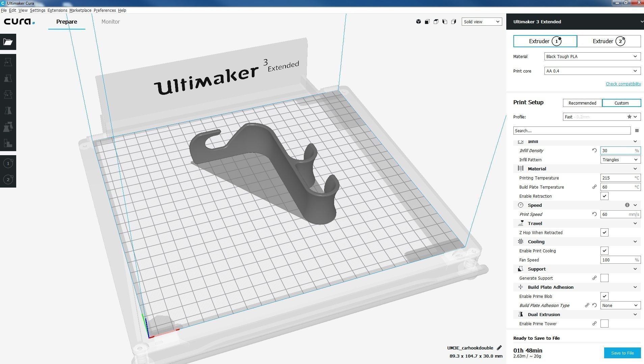
Task: Select the Mirror tool in left toolbar
Action: (x=8, y=111)
